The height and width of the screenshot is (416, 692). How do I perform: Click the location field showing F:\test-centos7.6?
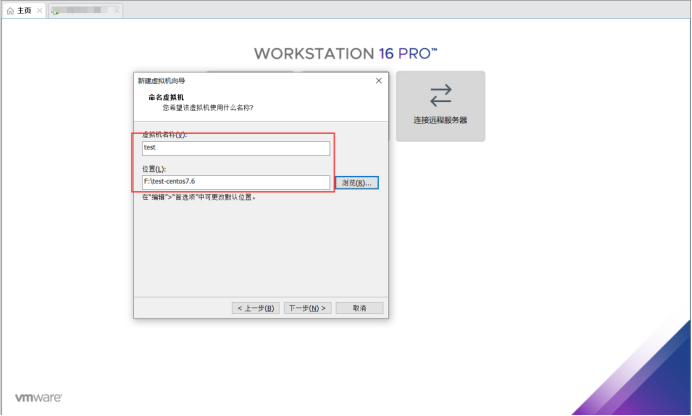(236, 182)
